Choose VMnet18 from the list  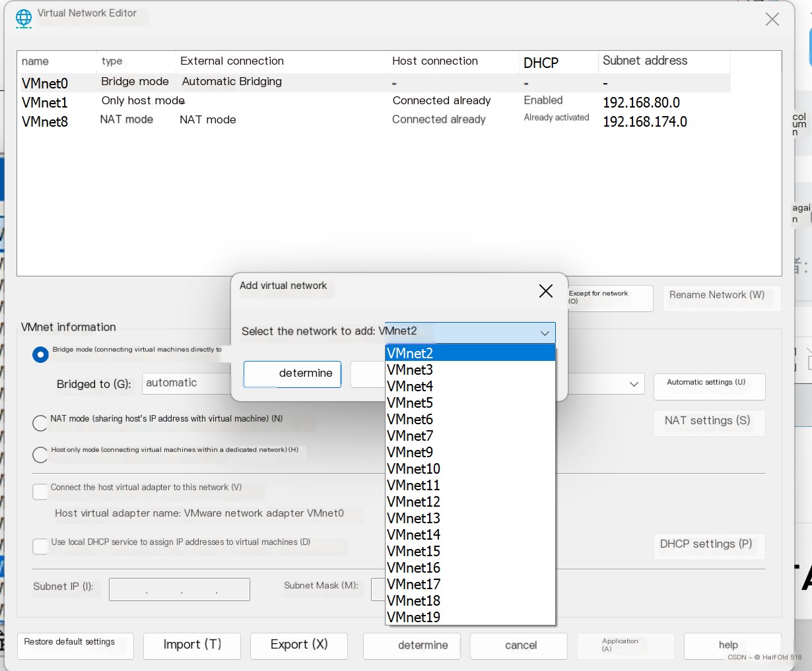coord(470,600)
